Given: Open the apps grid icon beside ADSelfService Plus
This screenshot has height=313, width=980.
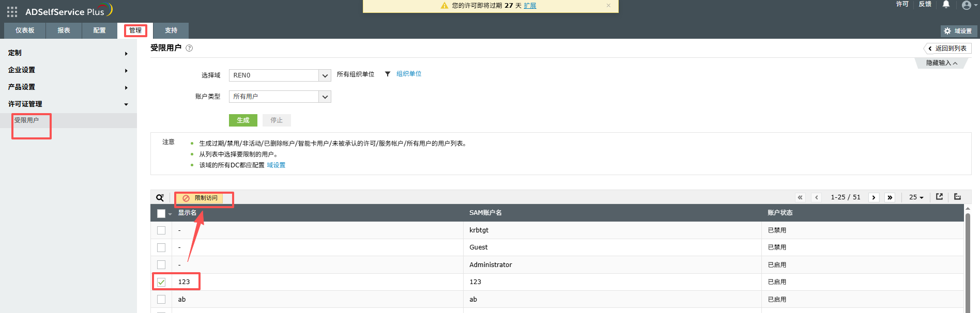Looking at the screenshot, I should pyautogui.click(x=12, y=12).
